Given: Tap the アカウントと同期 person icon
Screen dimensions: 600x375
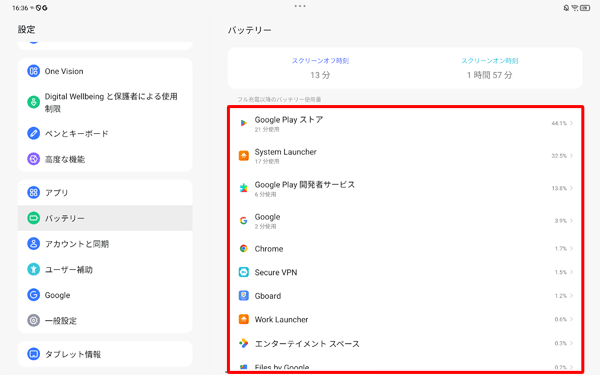Looking at the screenshot, I should pos(33,244).
